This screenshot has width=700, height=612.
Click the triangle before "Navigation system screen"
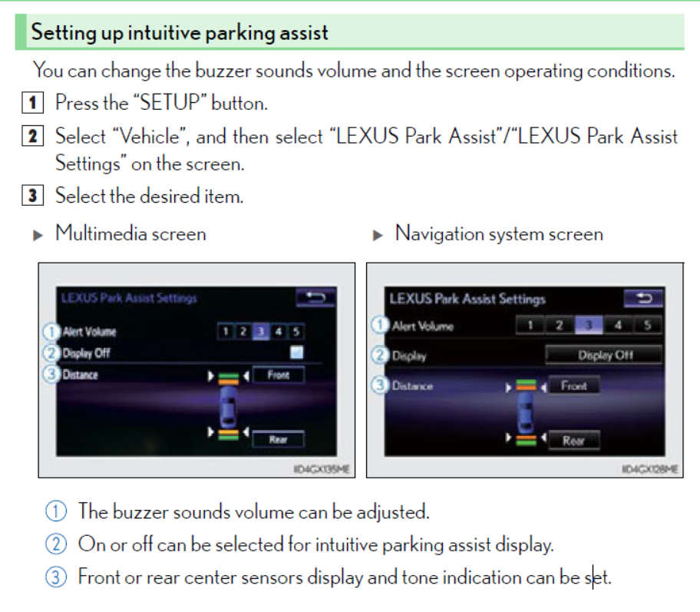378,236
